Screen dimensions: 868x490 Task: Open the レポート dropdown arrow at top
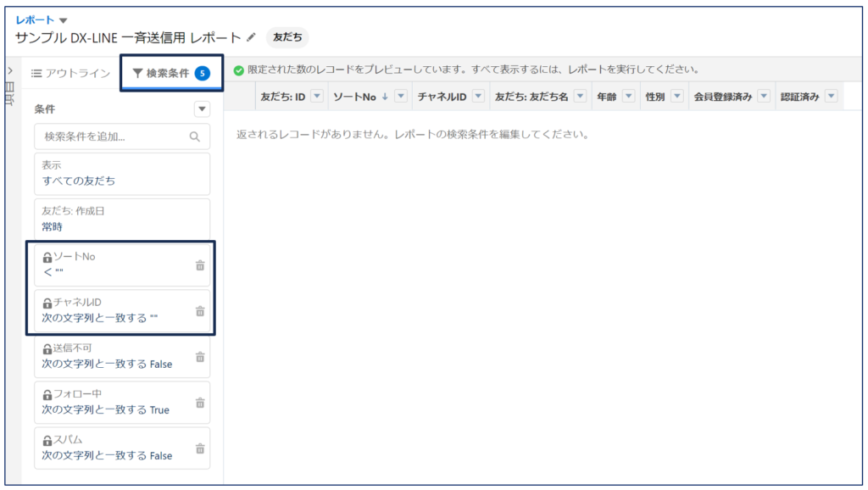point(64,19)
